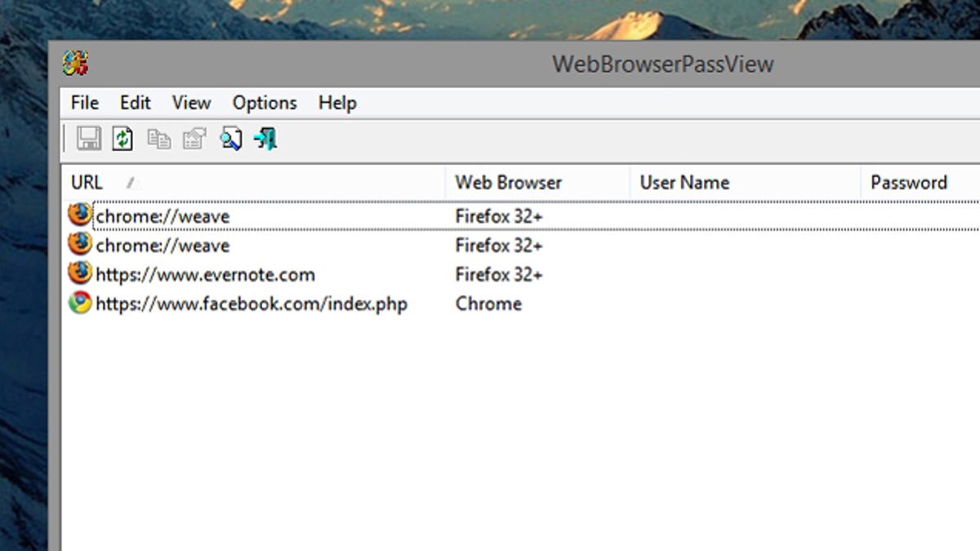980x551 pixels.
Task: Sort by the Password column header
Action: [920, 183]
